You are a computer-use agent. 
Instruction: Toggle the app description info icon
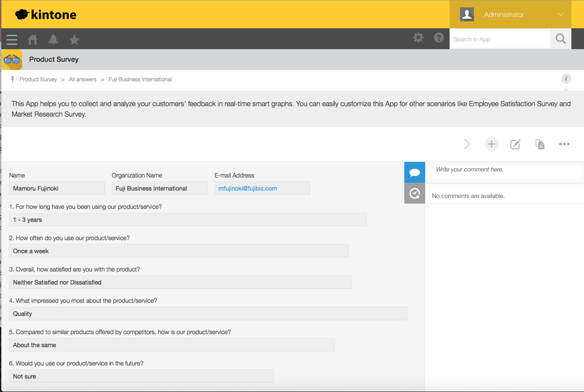coord(566,79)
